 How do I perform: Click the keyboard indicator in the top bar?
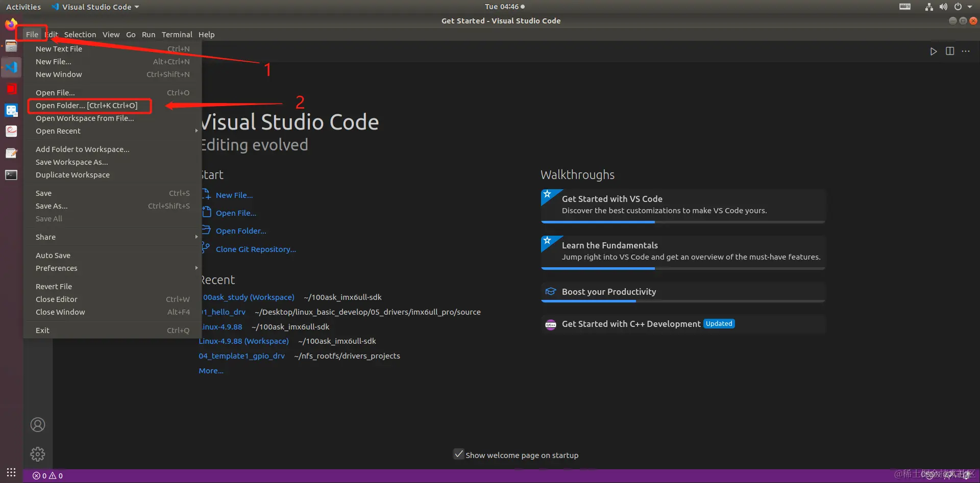click(x=905, y=7)
